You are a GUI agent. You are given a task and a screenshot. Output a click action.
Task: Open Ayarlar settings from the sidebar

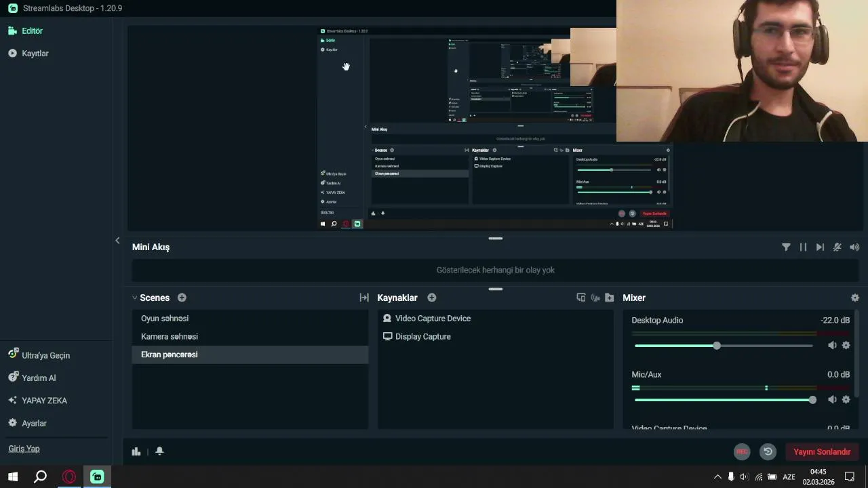(x=28, y=423)
